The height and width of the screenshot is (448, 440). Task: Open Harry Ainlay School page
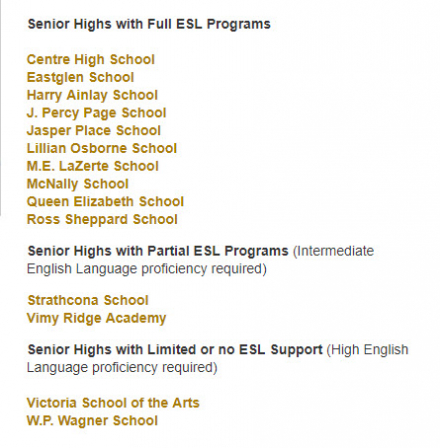92,95
